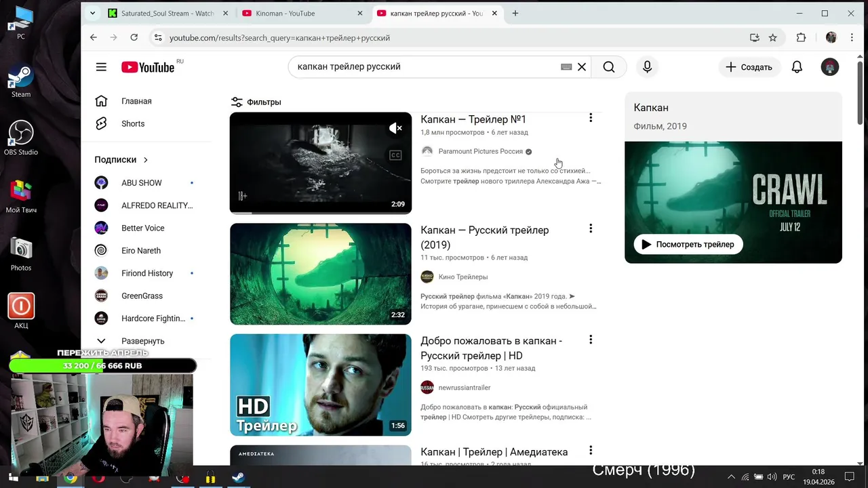Toggle subtitles on the Трейлер №1 preview
The width and height of the screenshot is (868, 488).
point(395,155)
